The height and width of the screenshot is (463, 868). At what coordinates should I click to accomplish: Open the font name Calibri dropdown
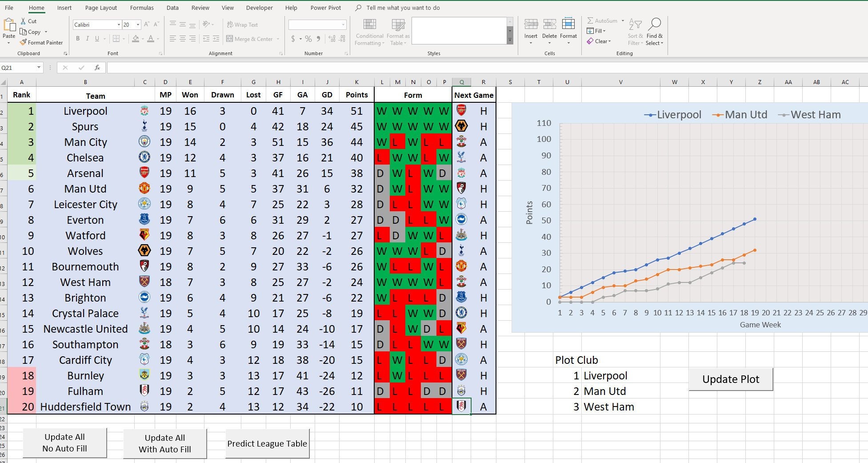(119, 25)
